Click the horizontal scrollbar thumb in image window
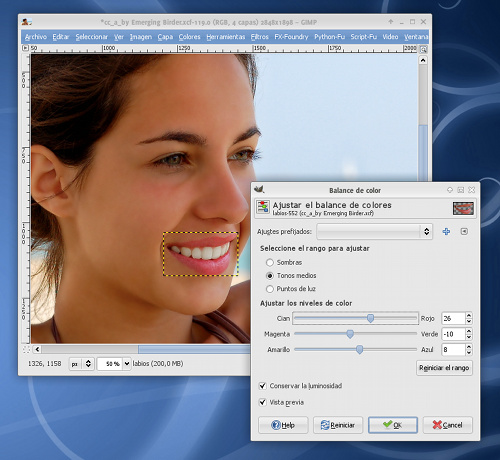Screen dimensions: 500x460 194,349
